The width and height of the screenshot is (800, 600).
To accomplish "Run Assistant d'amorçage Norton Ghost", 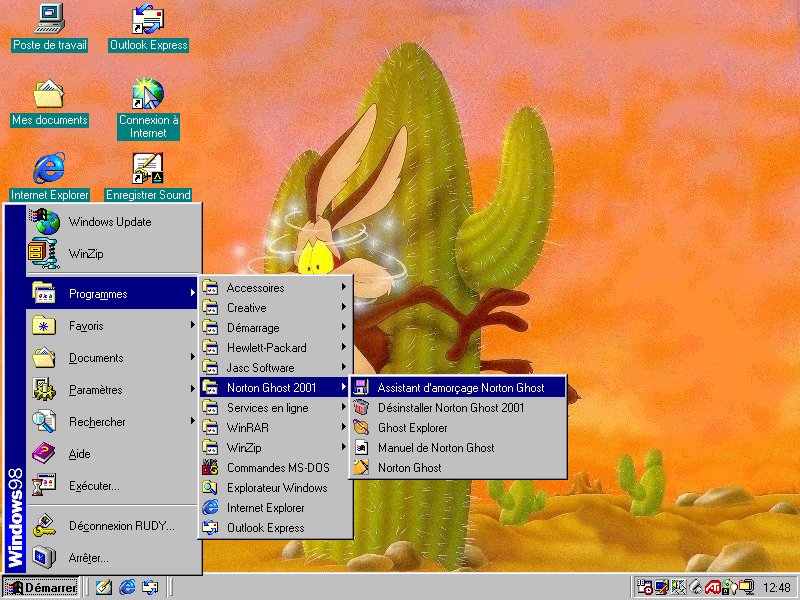I will pyautogui.click(x=458, y=388).
